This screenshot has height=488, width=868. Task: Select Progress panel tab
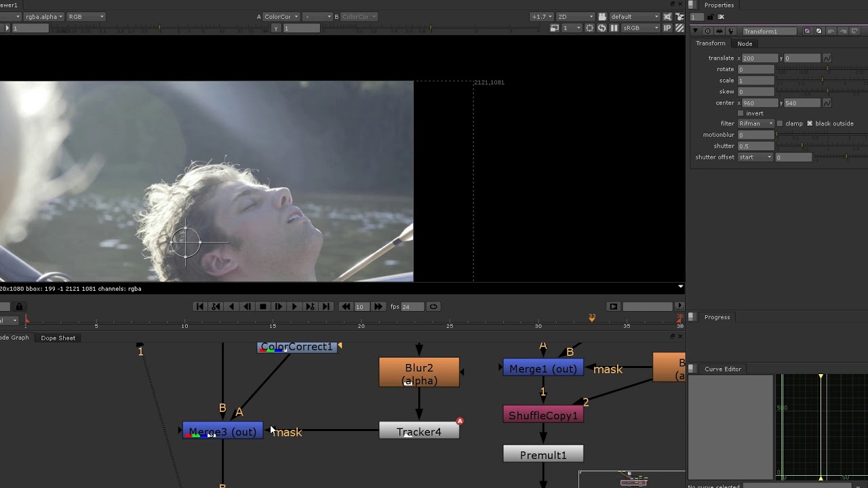tap(717, 317)
